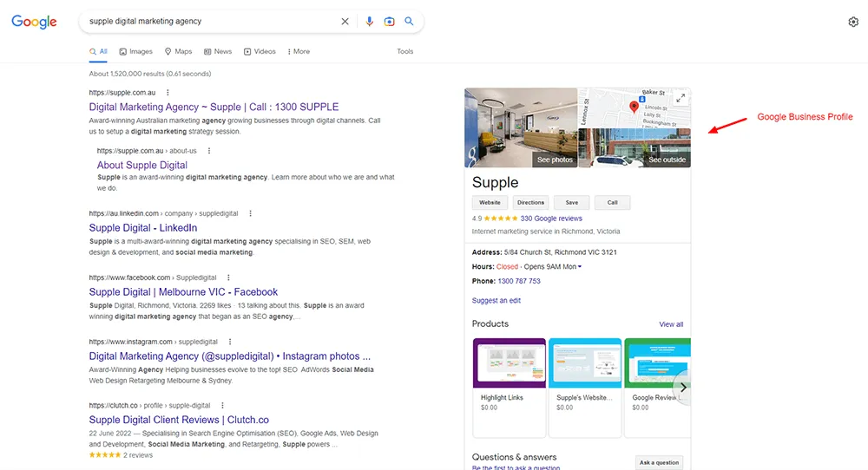This screenshot has height=470, width=868.
Task: Open the More search filters menu
Action: [299, 51]
